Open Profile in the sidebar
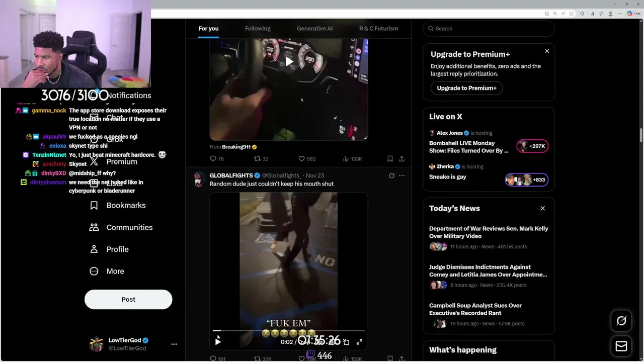This screenshot has height=362, width=644. [x=109, y=249]
